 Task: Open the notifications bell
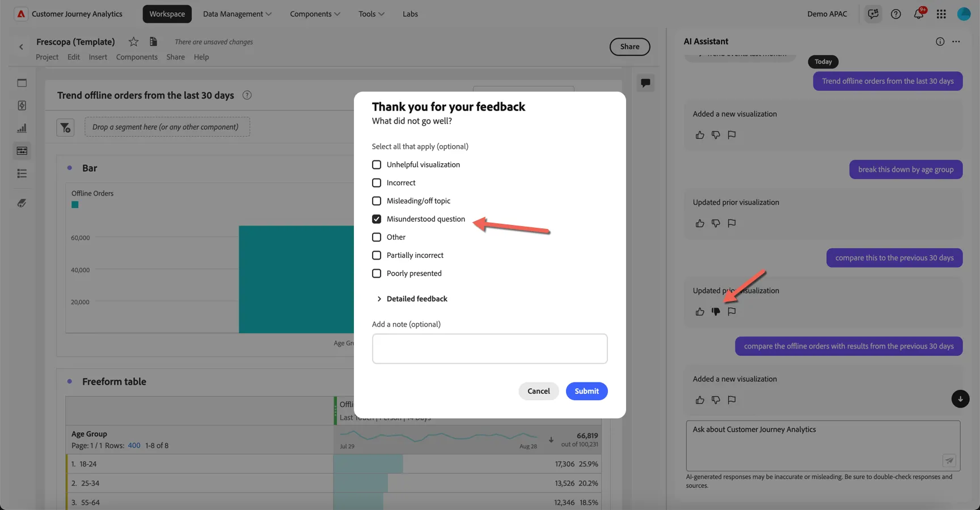pos(918,14)
